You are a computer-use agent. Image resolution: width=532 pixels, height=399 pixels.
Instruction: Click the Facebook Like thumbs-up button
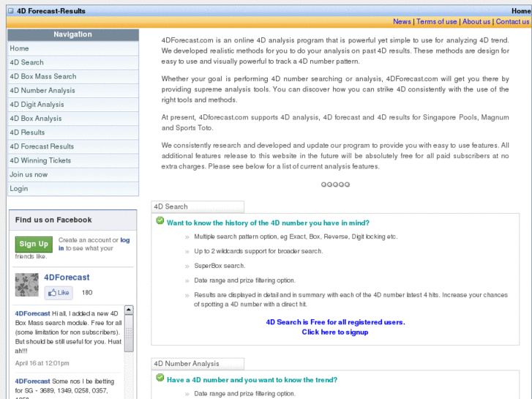59,293
